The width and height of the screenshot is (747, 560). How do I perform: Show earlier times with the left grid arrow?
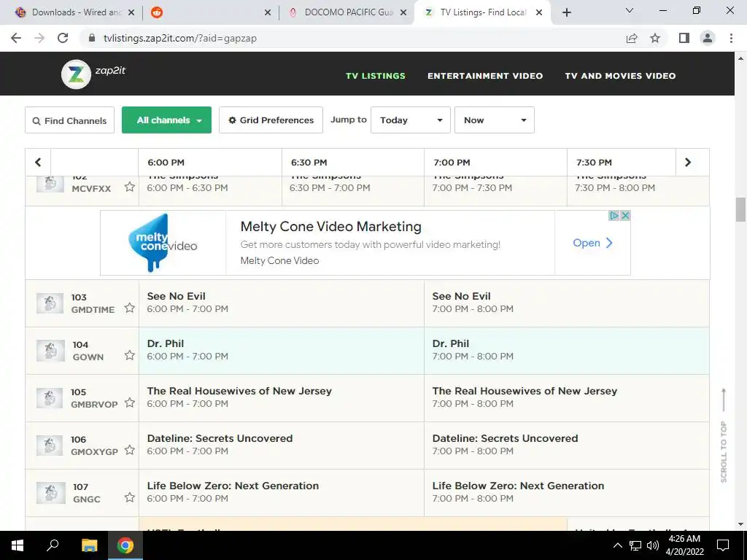pyautogui.click(x=38, y=163)
